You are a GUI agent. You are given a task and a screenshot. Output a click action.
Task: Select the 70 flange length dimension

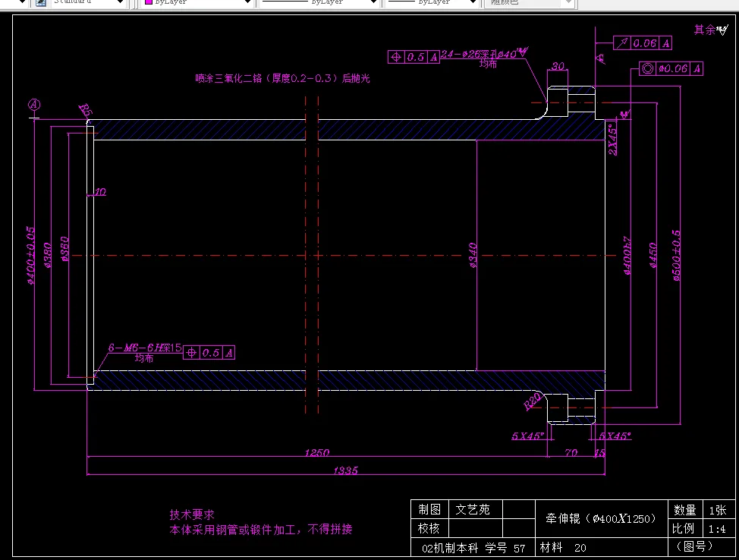[571, 452]
